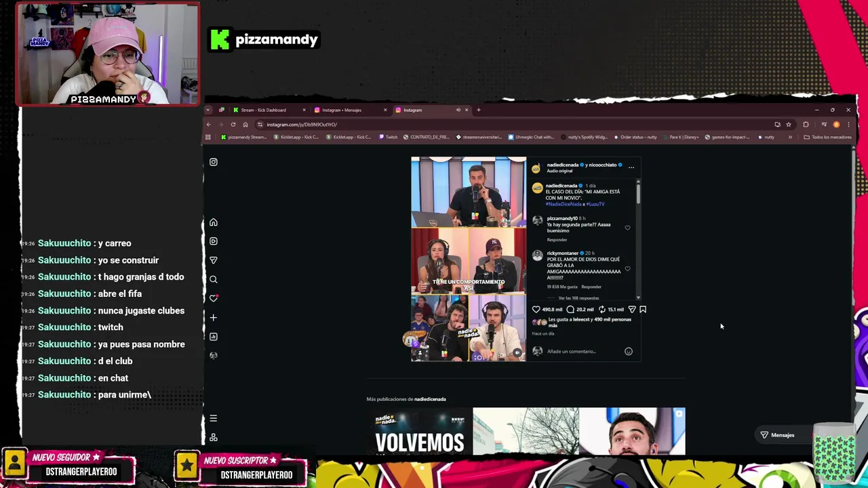Reply to pizzamandy10's comment
This screenshot has width=868, height=488.
(557, 240)
